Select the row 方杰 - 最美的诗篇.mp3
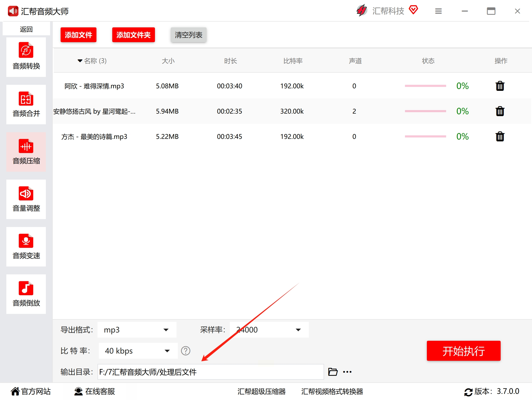Screen dimensions: 532x400 click(x=292, y=136)
